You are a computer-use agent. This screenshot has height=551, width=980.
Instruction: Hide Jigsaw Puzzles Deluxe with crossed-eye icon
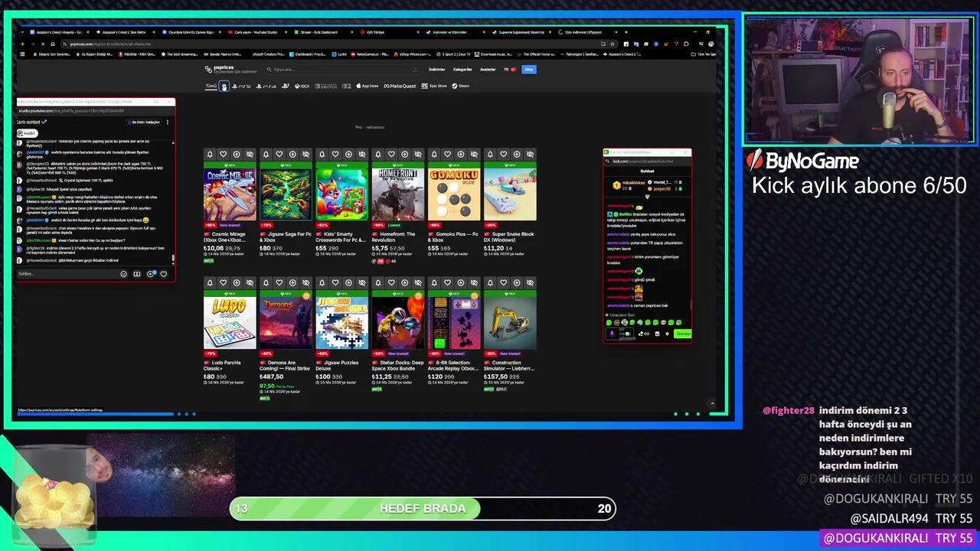[x=361, y=283]
